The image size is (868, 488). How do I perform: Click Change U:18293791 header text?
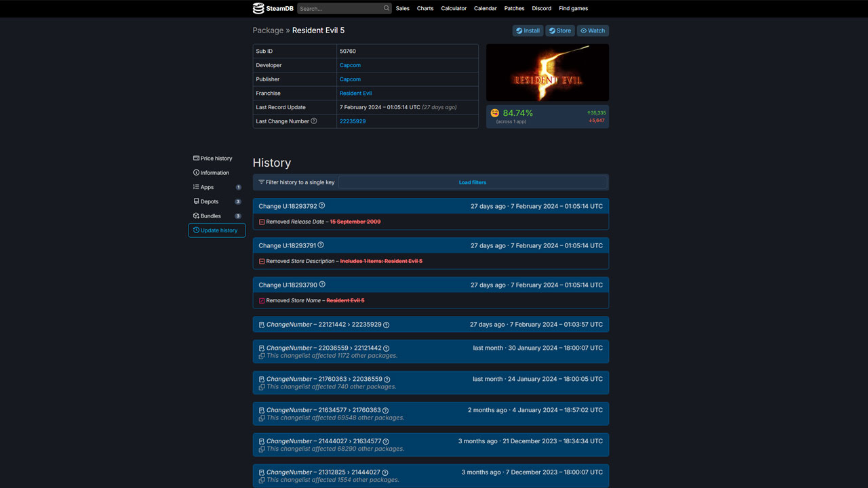(x=288, y=245)
